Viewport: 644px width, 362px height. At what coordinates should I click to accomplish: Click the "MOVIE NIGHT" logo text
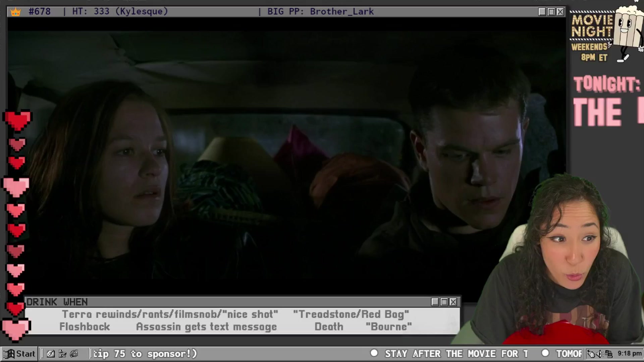592,26
